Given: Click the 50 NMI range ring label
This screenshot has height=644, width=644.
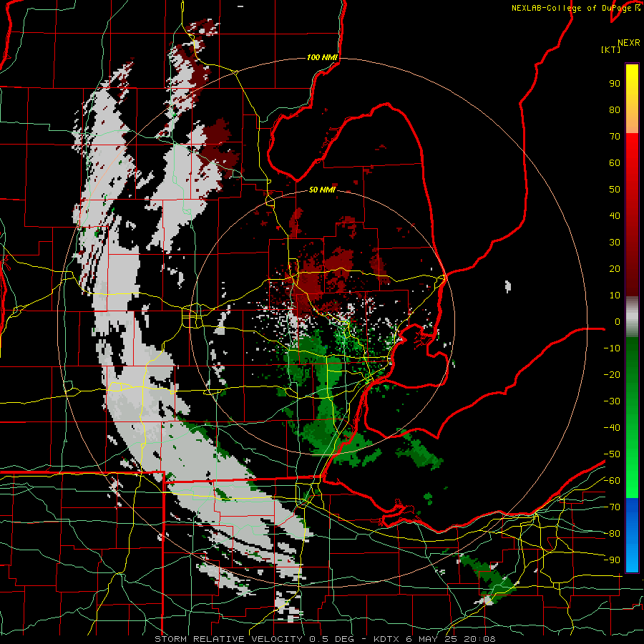Looking at the screenshot, I should (x=322, y=190).
